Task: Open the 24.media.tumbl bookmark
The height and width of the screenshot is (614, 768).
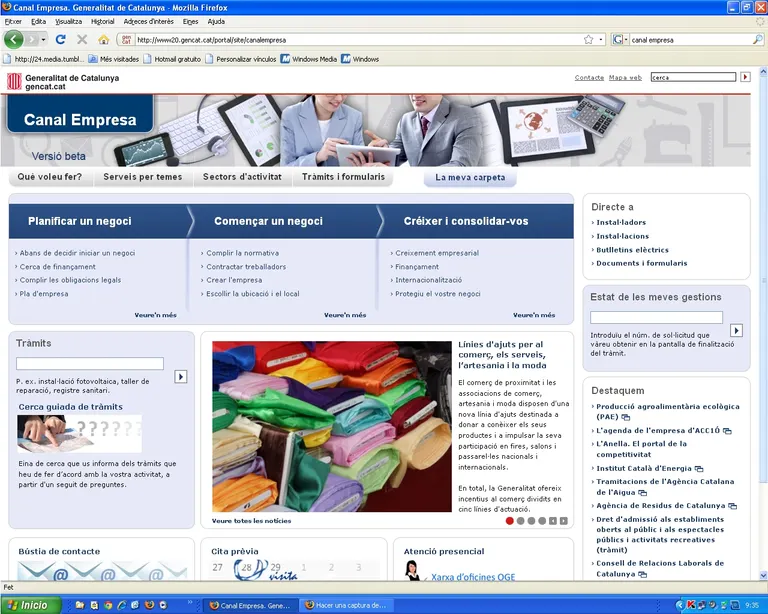Action: [44, 59]
